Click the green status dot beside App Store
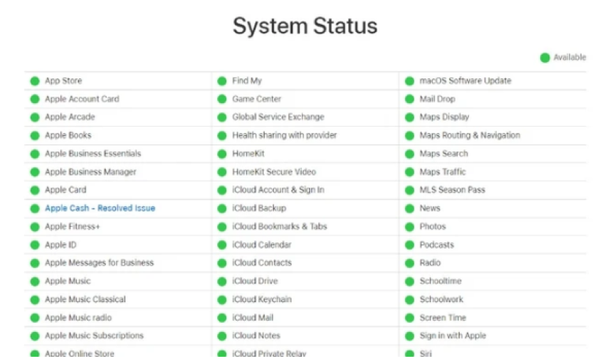The image size is (605, 364). pyautogui.click(x=35, y=81)
